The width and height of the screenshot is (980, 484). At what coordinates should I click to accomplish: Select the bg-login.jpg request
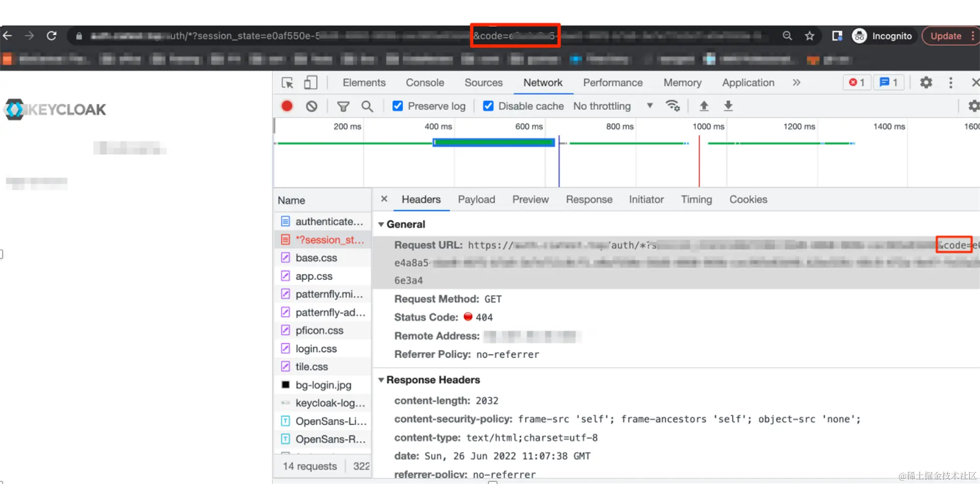click(322, 385)
